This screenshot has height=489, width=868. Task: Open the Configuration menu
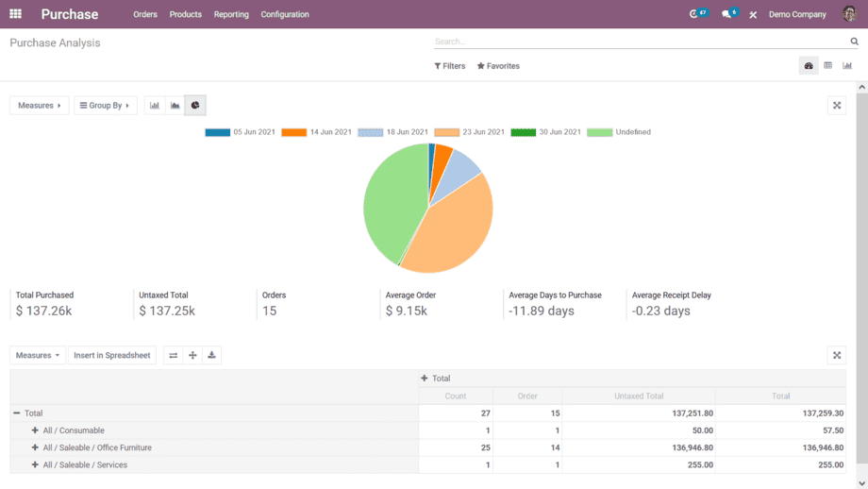(285, 14)
